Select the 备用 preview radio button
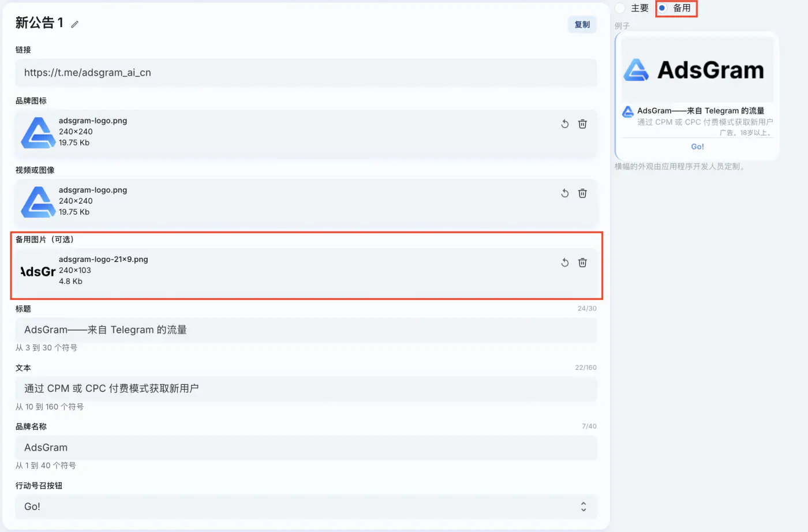 (663, 8)
